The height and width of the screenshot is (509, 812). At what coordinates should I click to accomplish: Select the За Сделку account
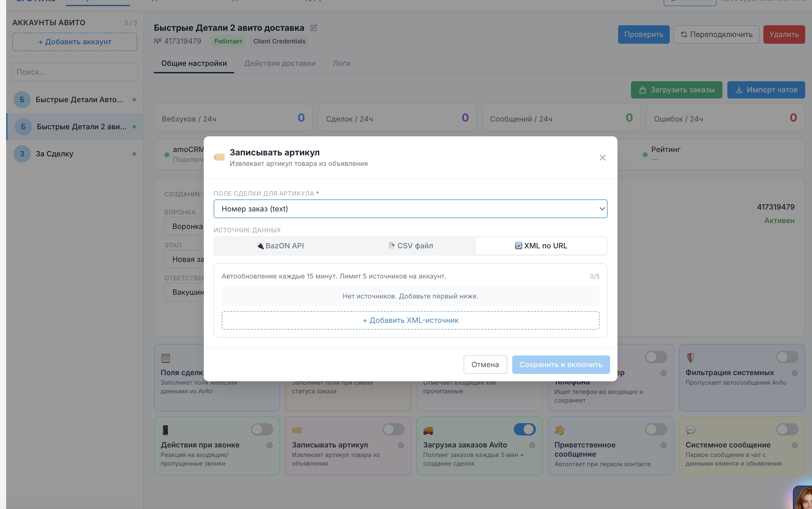pos(75,154)
